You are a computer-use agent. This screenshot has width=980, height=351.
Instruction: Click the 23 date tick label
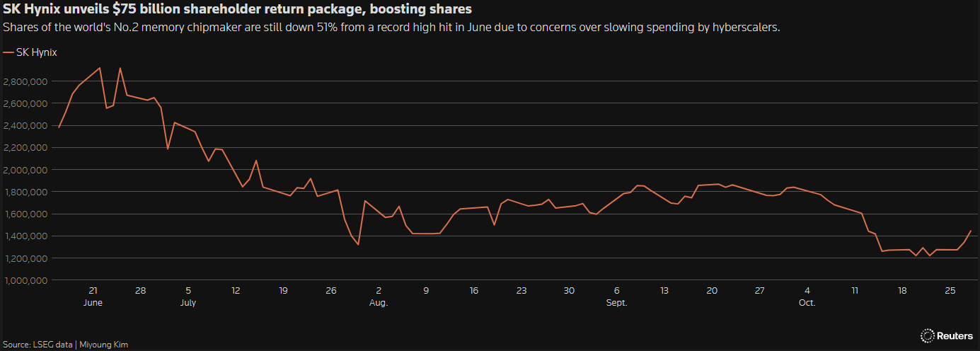[521, 290]
